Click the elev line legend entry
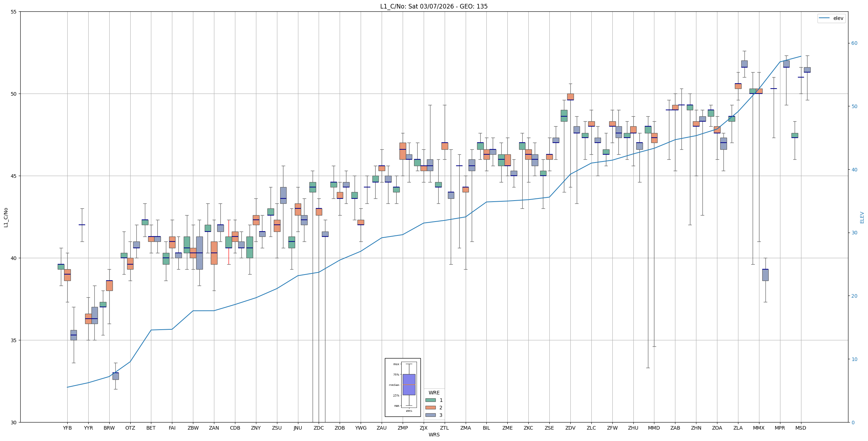This screenshot has height=441, width=868. pos(831,18)
